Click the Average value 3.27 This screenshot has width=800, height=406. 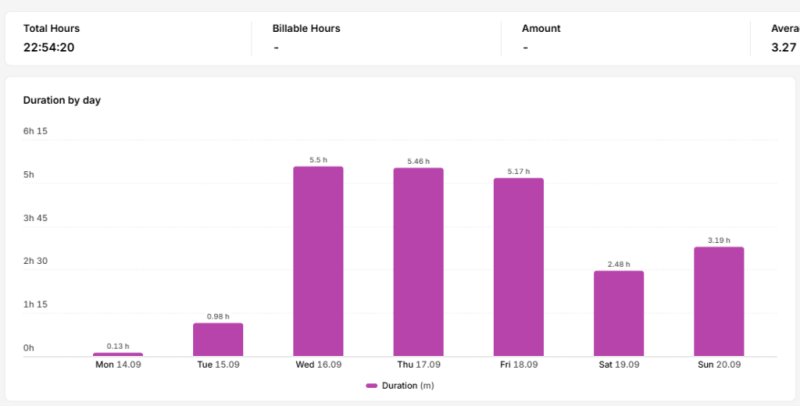784,47
